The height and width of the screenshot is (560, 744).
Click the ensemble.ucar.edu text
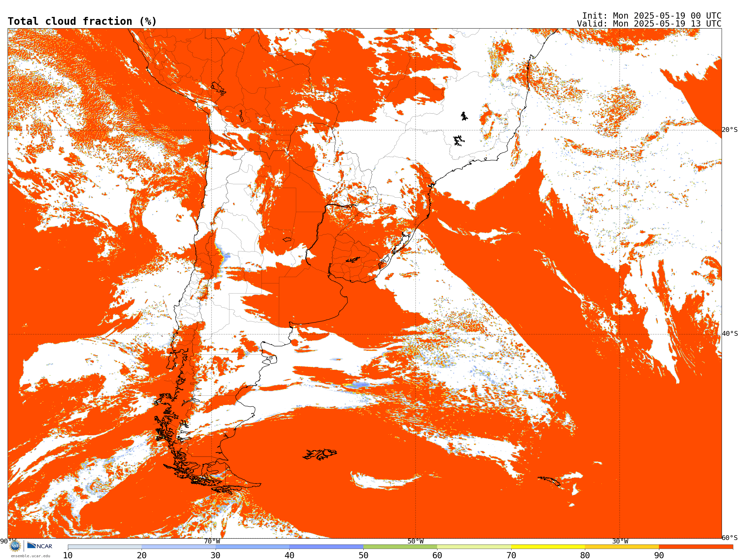point(30,556)
